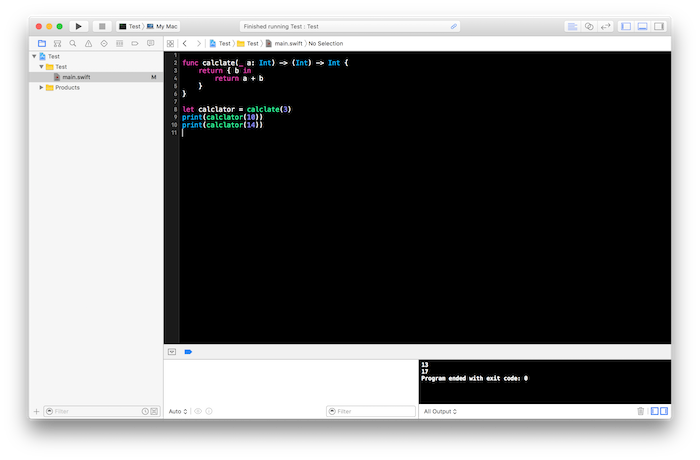Show the standard editor

(x=572, y=26)
